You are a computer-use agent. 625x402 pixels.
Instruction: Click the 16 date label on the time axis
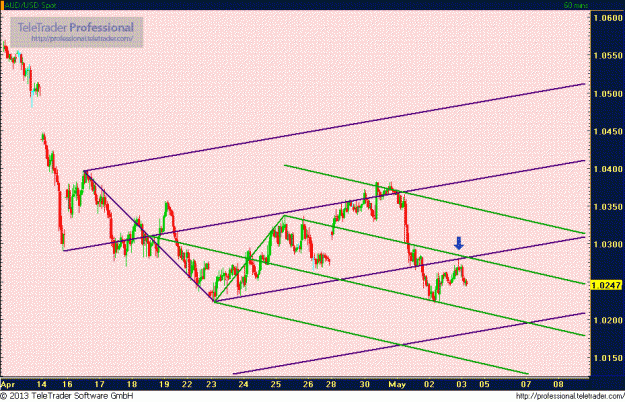67,384
